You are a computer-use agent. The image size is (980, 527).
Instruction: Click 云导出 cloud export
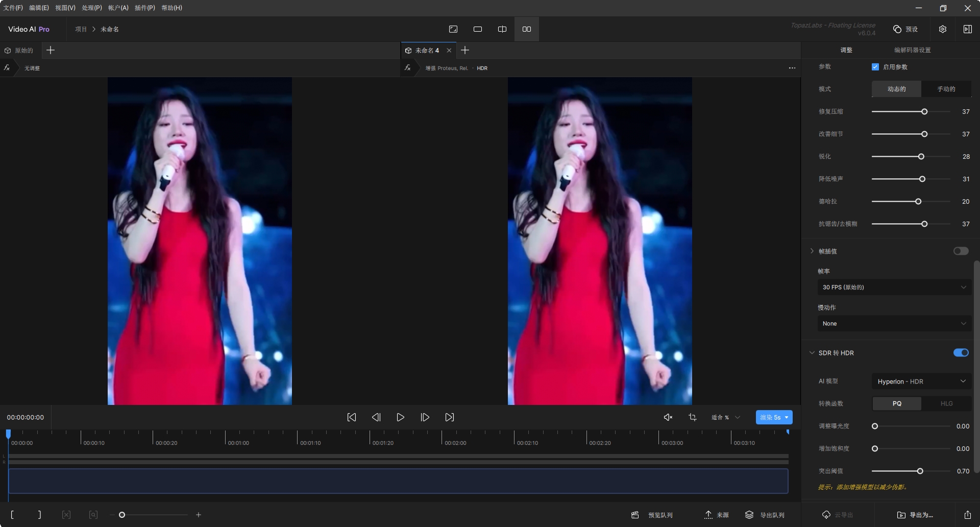click(838, 515)
